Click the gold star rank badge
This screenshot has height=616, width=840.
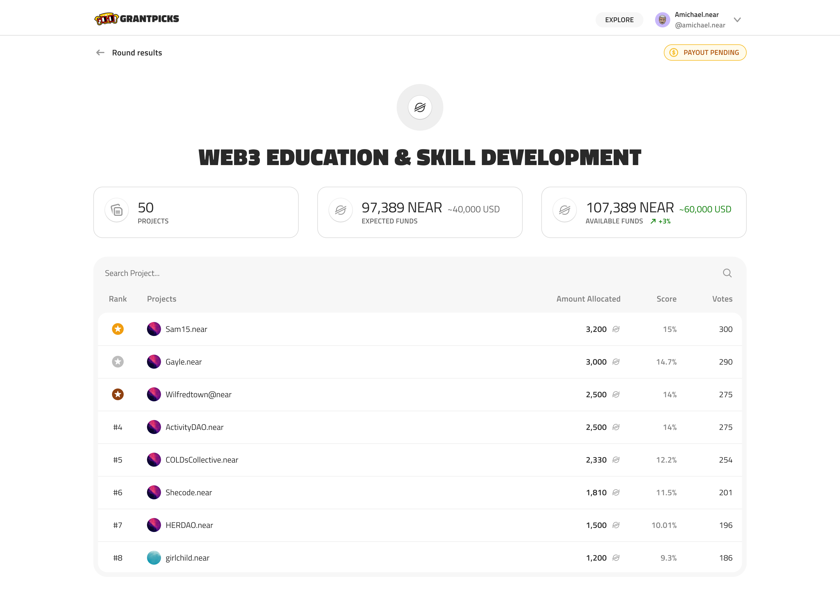pyautogui.click(x=118, y=329)
